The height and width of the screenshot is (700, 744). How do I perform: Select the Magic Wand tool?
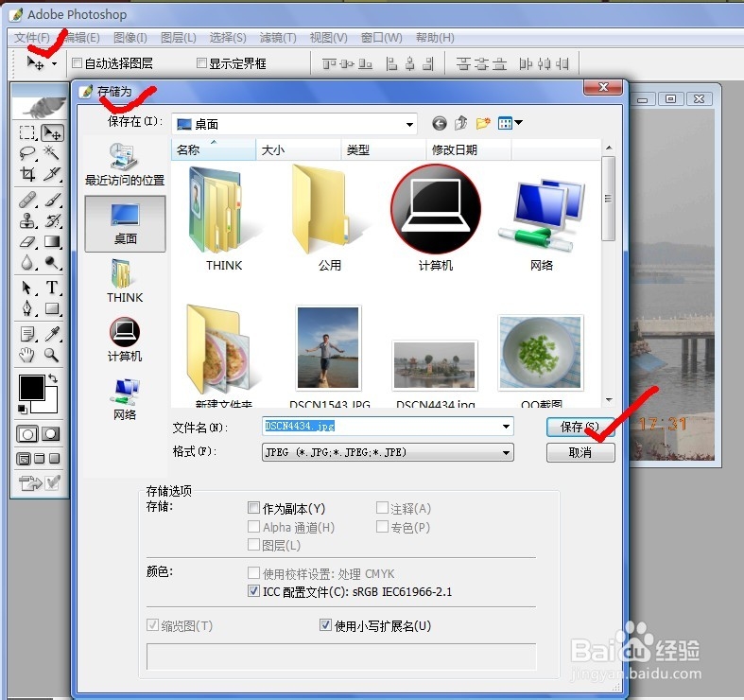tap(51, 153)
